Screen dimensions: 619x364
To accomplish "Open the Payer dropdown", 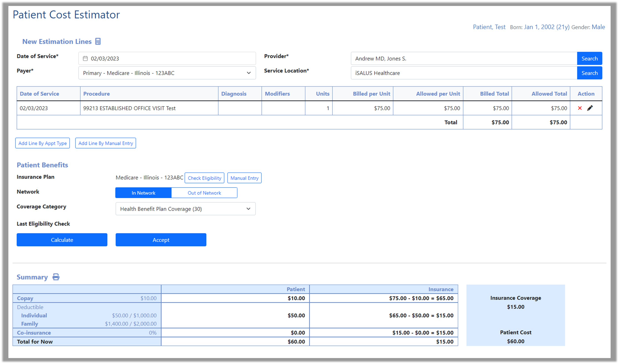I will [167, 73].
